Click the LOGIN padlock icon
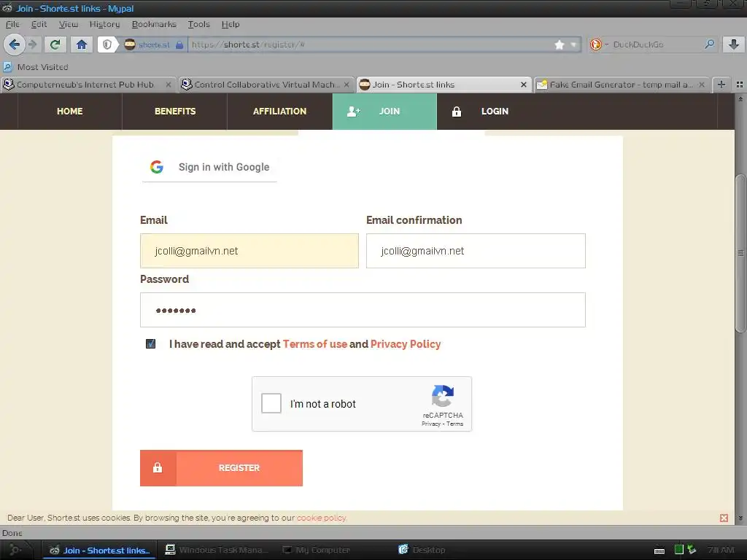The height and width of the screenshot is (560, 747). click(x=457, y=112)
